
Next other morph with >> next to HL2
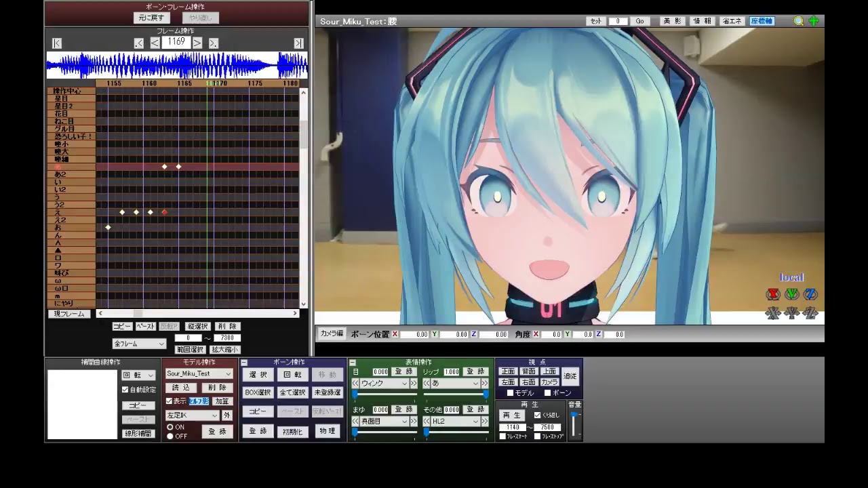click(x=485, y=422)
